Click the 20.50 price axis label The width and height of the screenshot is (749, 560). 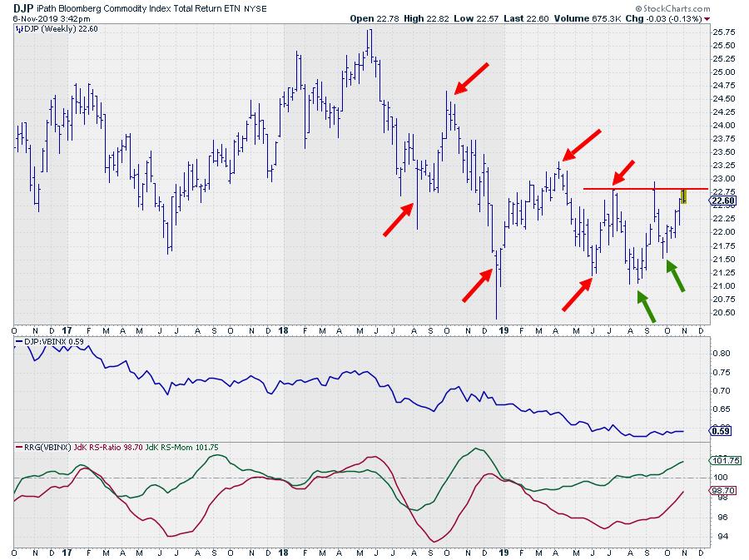[x=724, y=313]
